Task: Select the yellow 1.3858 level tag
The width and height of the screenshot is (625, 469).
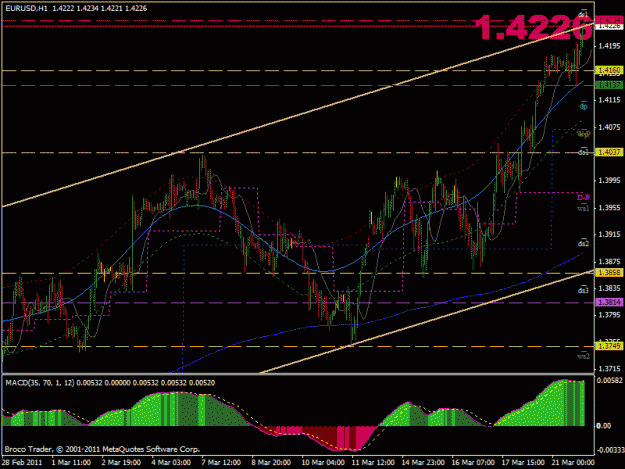Action: (609, 273)
